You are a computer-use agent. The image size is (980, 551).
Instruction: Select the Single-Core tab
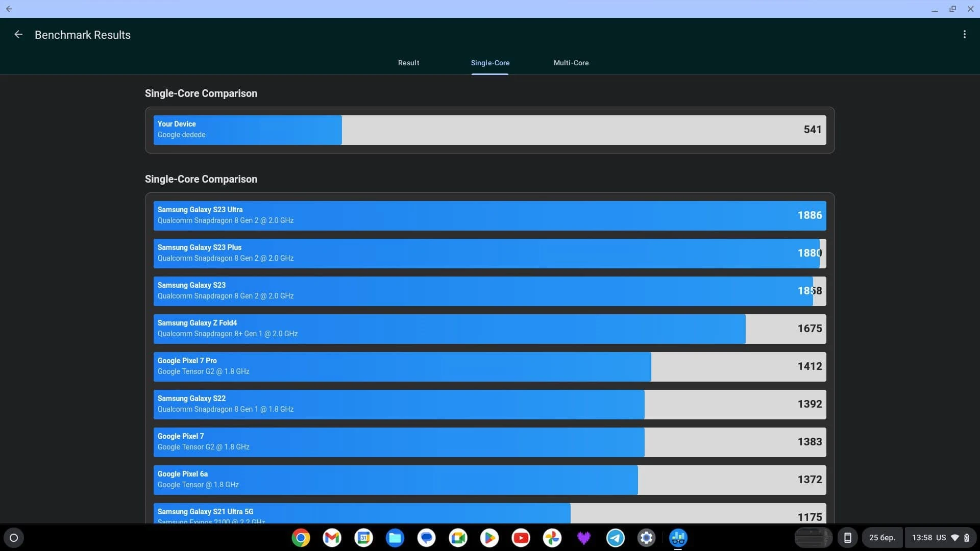(490, 63)
